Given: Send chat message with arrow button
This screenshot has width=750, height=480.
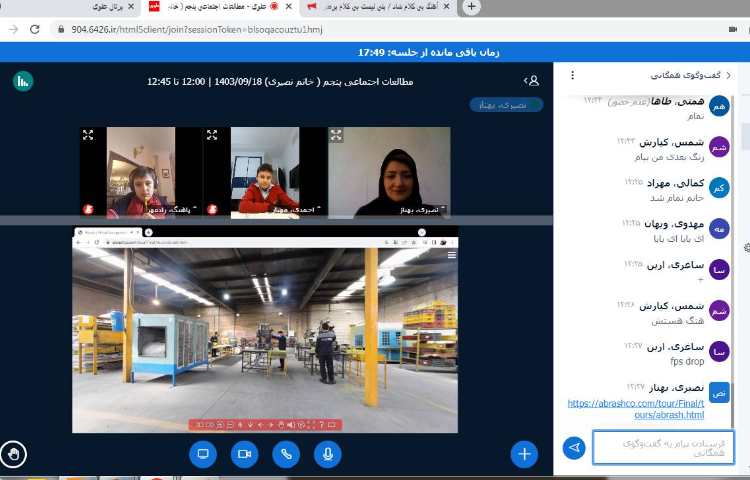Looking at the screenshot, I should click(574, 447).
